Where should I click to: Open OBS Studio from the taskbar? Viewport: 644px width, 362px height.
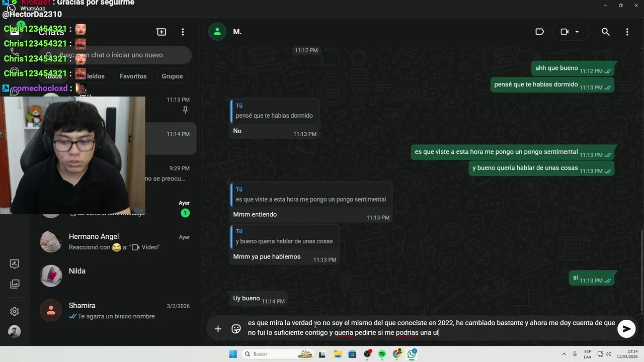tap(367, 354)
